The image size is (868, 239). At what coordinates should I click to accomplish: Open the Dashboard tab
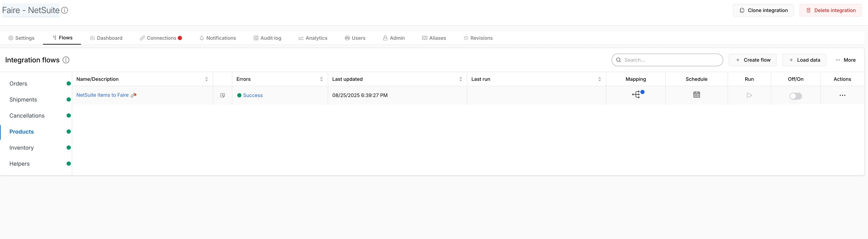pos(106,38)
